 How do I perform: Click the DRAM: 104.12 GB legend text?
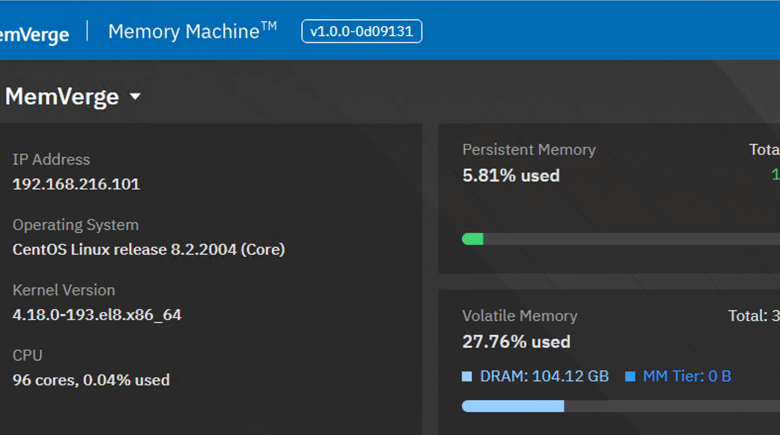[x=544, y=376]
